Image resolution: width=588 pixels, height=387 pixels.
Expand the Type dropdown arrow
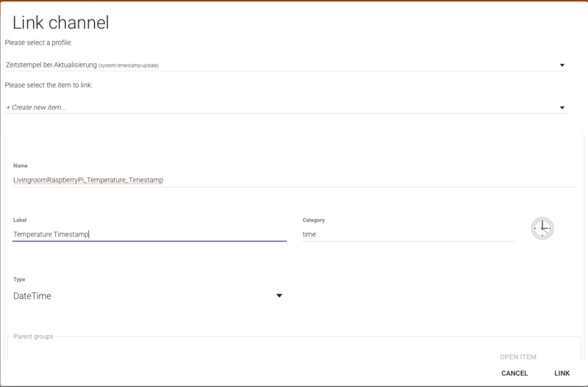point(279,296)
